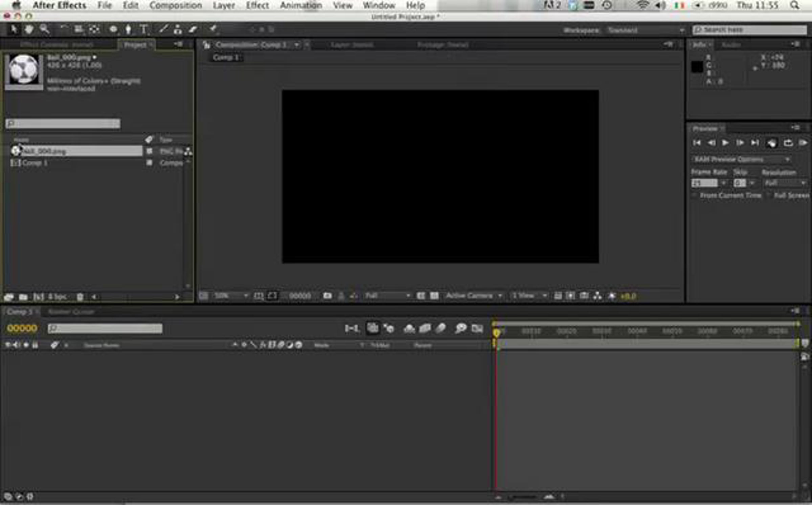Image resolution: width=812 pixels, height=505 pixels.
Task: Click the Search Help input field
Action: click(749, 30)
